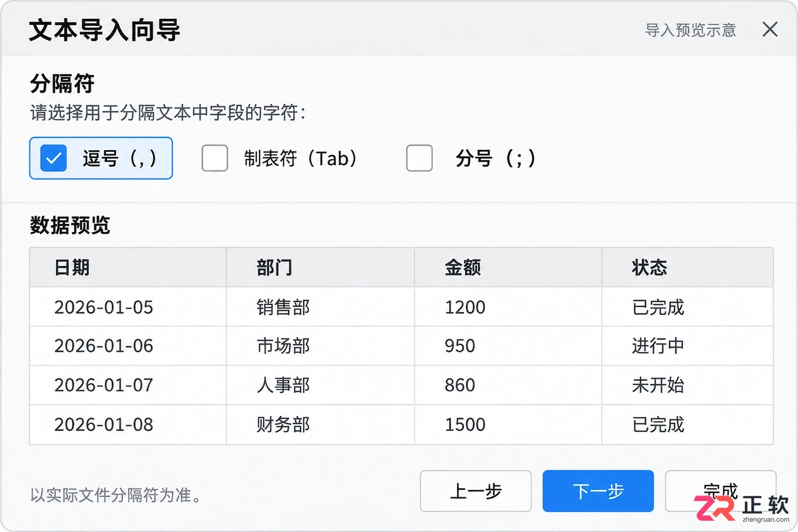Select the 部门 column header

pos(320,268)
